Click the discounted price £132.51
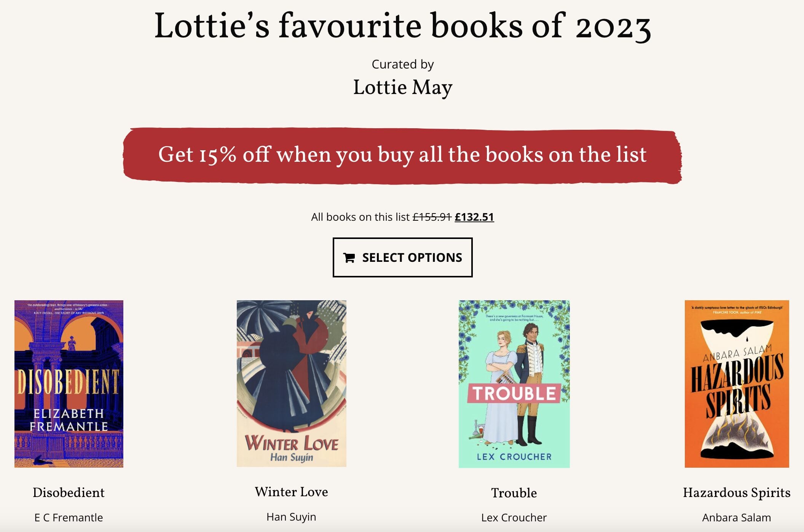 (x=474, y=217)
